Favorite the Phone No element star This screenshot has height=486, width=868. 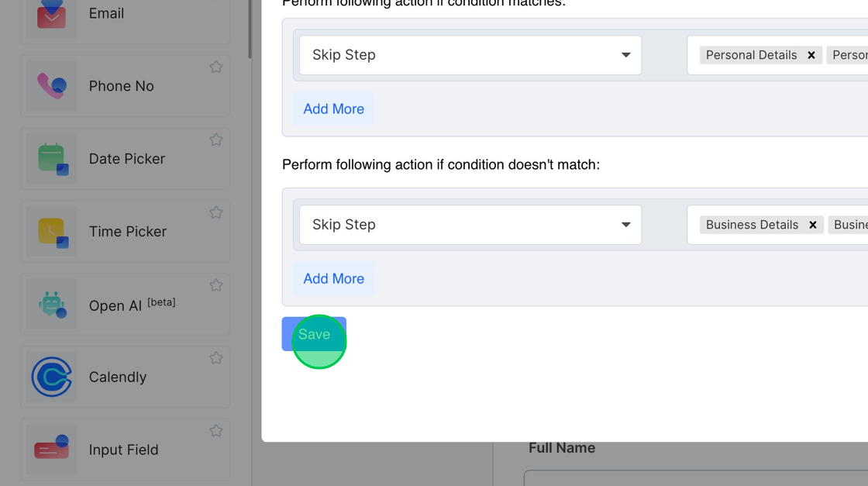(x=216, y=67)
